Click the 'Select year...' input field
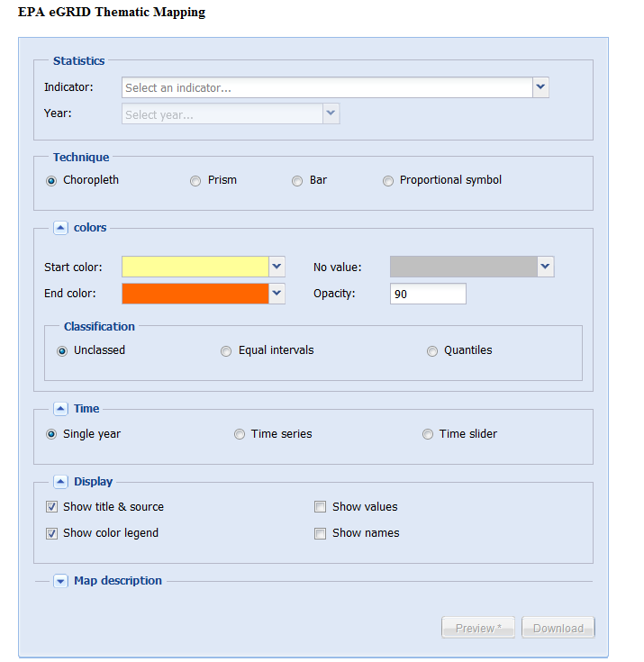This screenshot has height=662, width=644. (x=222, y=113)
